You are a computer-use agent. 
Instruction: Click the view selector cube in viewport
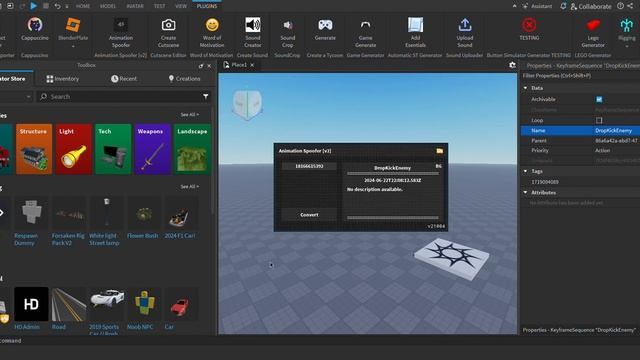(247, 104)
